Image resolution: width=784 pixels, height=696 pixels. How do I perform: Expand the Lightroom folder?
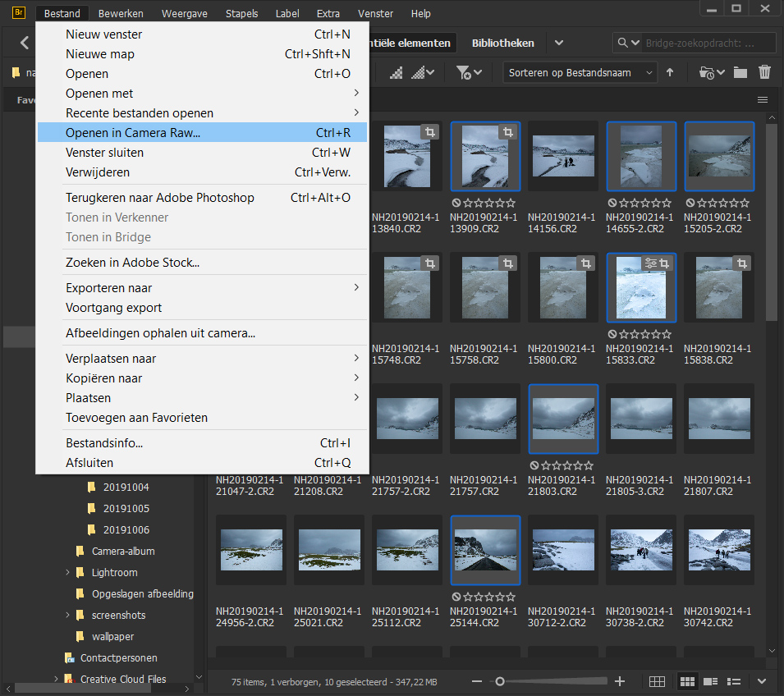click(x=67, y=572)
